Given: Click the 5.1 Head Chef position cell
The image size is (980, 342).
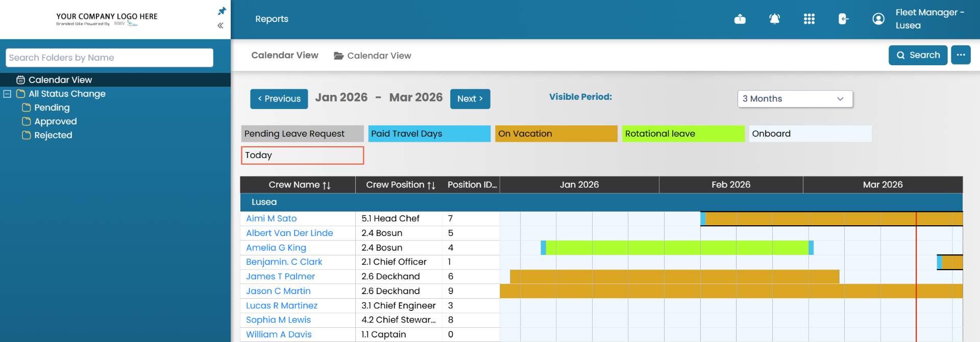Looking at the screenshot, I should pos(399,219).
